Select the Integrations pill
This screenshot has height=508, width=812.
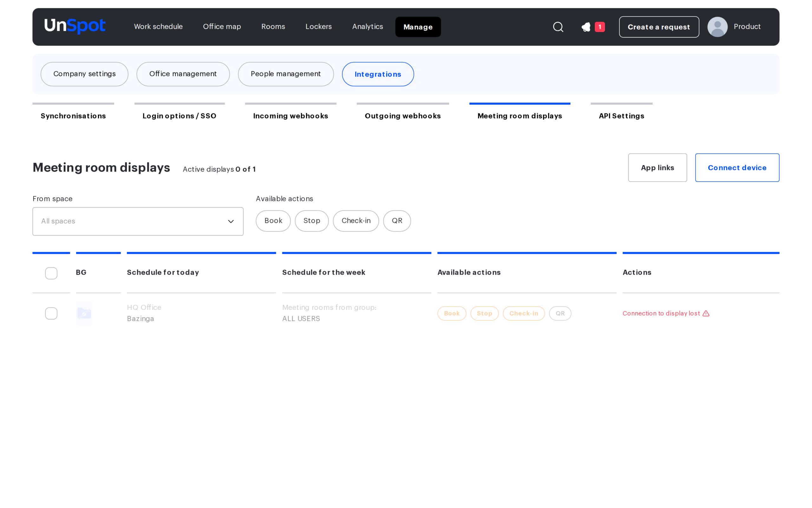click(x=378, y=74)
